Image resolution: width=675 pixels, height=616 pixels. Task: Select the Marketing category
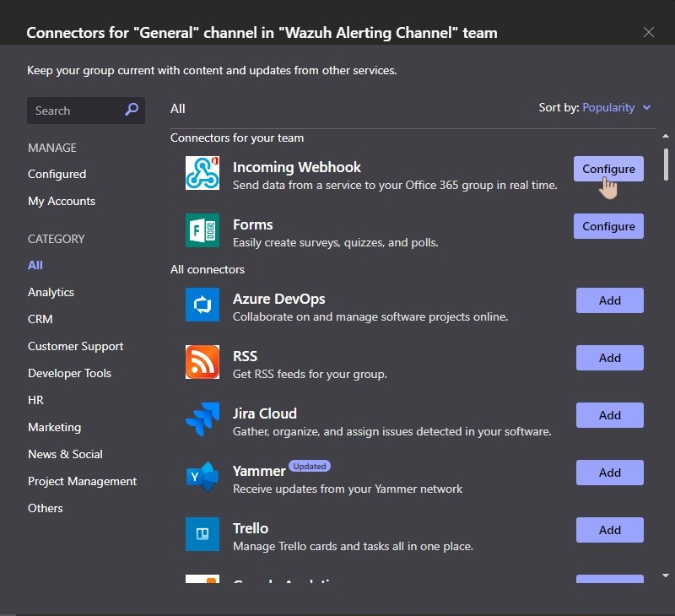(54, 427)
